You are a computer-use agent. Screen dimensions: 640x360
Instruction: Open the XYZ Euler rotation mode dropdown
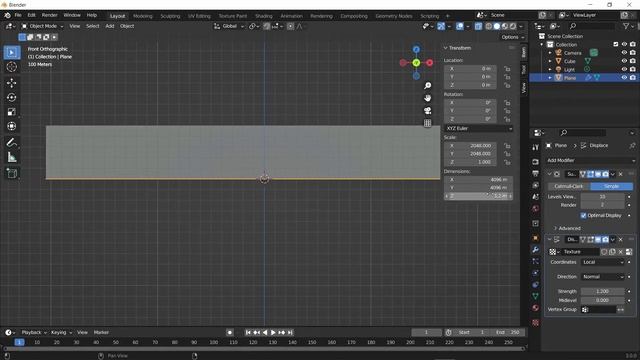coord(478,129)
